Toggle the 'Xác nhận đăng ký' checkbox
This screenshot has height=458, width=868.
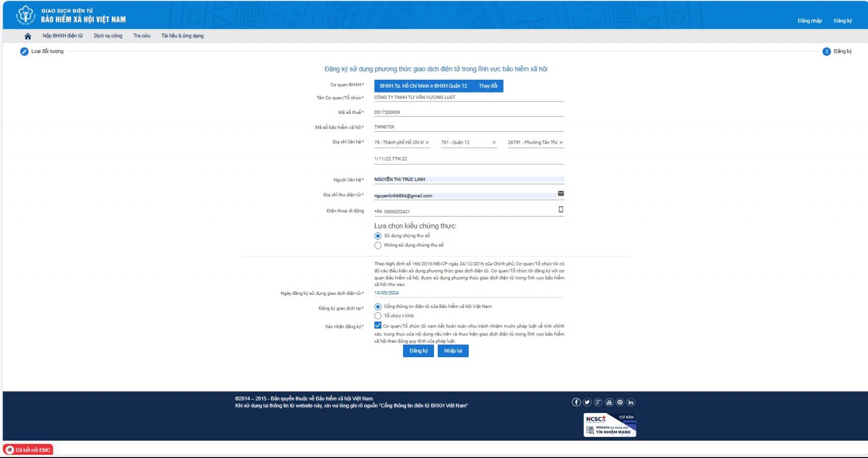coord(378,326)
